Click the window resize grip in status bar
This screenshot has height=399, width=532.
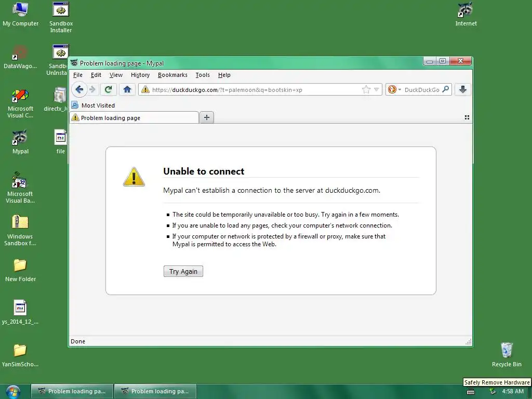pyautogui.click(x=469, y=342)
